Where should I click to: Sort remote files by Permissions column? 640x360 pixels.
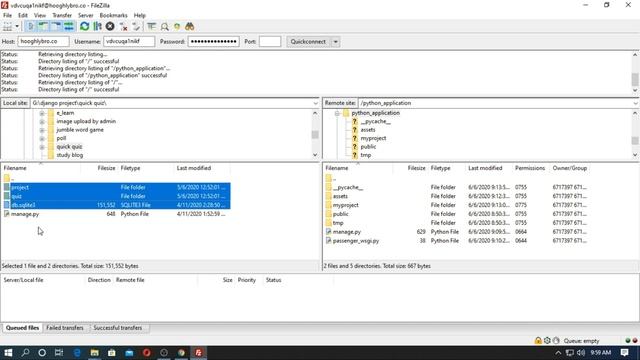pyautogui.click(x=530, y=168)
